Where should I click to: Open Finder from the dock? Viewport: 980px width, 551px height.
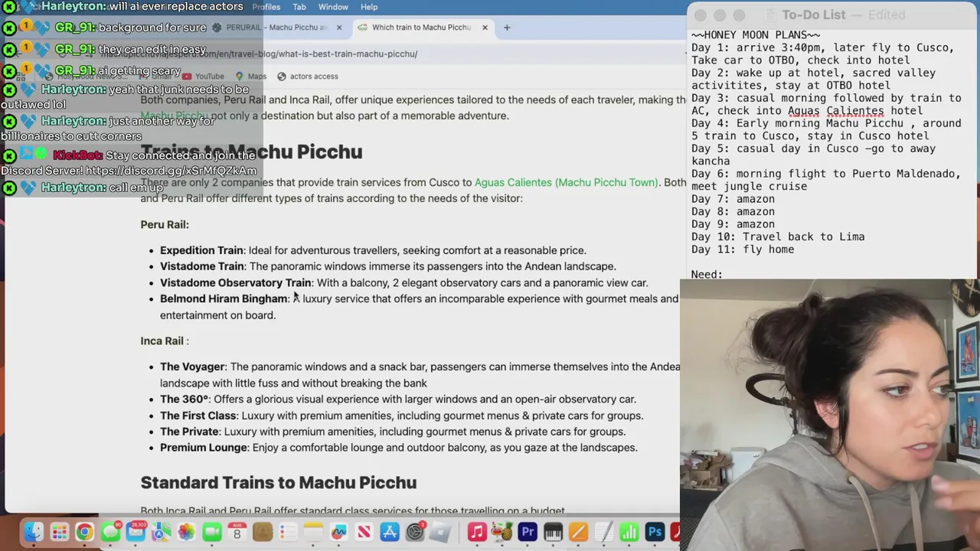34,532
